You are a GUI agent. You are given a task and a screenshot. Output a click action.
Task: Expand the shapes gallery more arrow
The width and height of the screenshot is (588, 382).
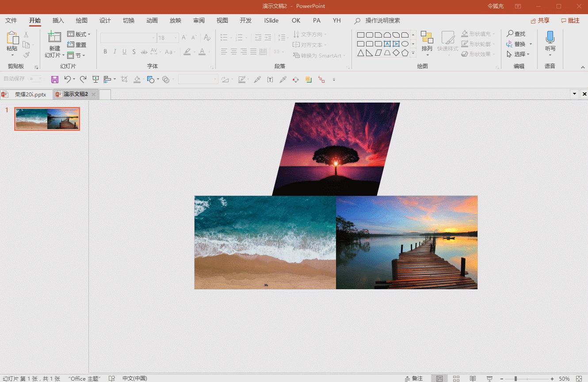413,53
